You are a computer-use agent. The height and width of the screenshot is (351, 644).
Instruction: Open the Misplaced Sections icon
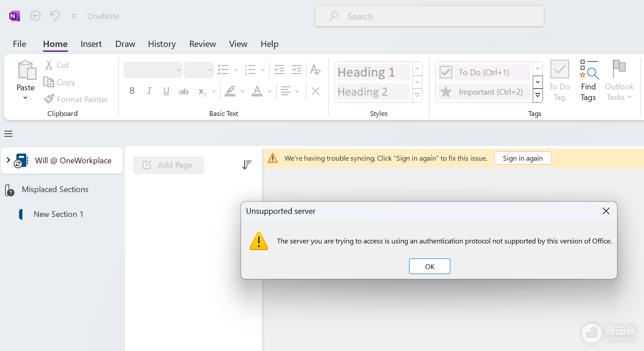pos(10,190)
